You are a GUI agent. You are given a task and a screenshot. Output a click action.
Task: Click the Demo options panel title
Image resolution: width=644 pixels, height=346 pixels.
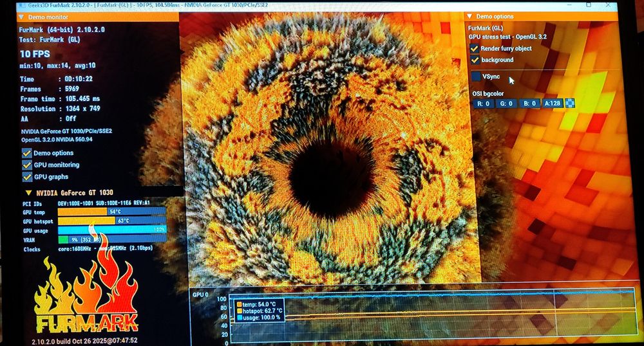(x=495, y=16)
